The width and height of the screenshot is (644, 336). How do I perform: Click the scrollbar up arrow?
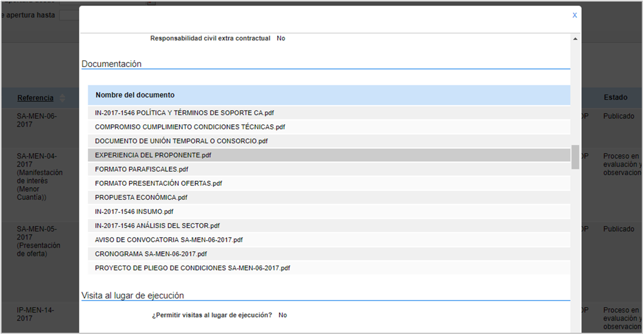tap(575, 39)
